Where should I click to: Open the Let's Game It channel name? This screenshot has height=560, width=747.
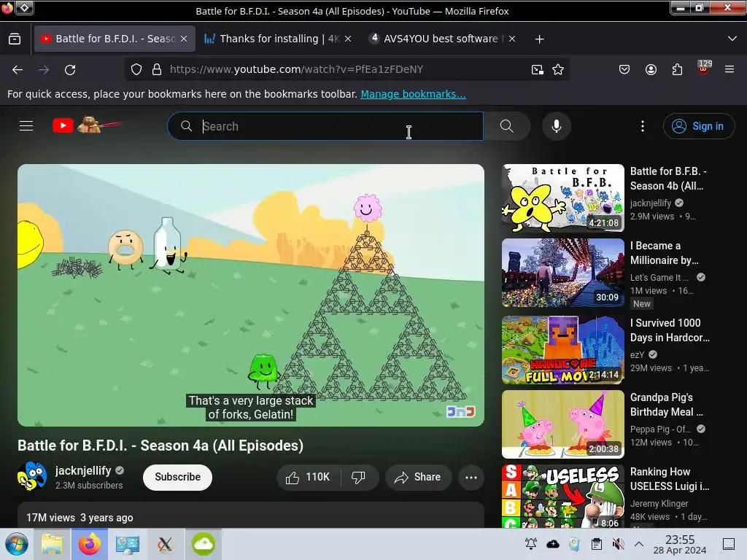tap(659, 277)
